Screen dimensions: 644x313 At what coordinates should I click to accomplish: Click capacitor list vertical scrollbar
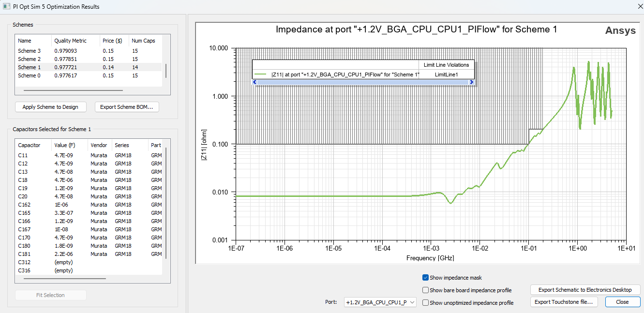point(166,203)
